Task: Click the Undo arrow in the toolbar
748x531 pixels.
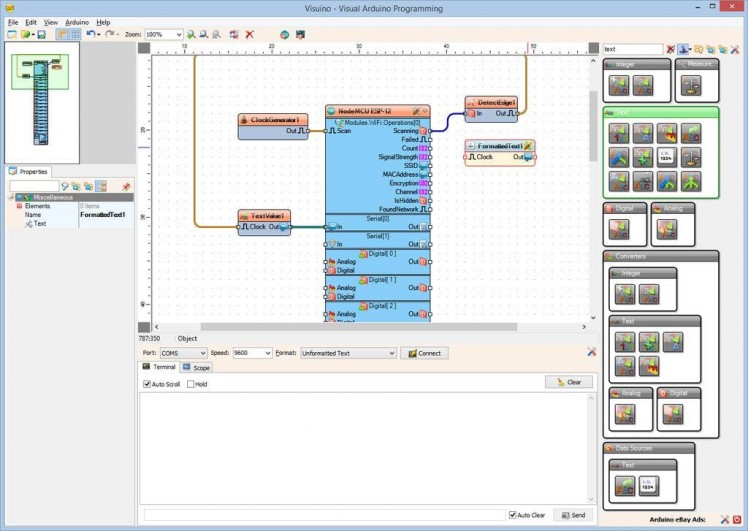Action: click(90, 34)
